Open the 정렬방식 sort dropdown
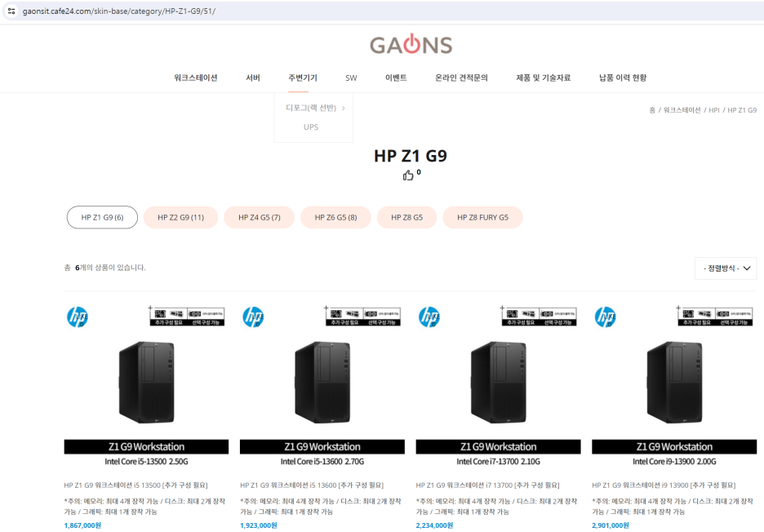The height and width of the screenshot is (532, 764). click(726, 268)
